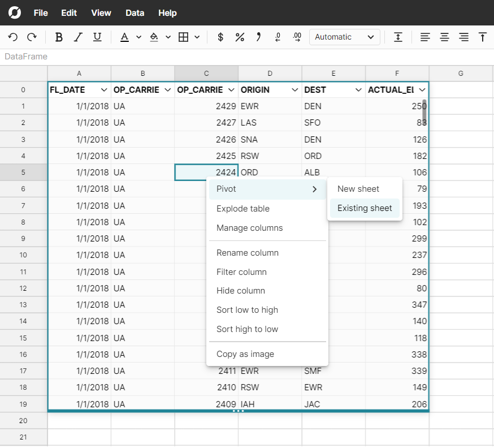Click the undo arrow icon
Viewport: 494px width, 448px height.
[x=13, y=37]
